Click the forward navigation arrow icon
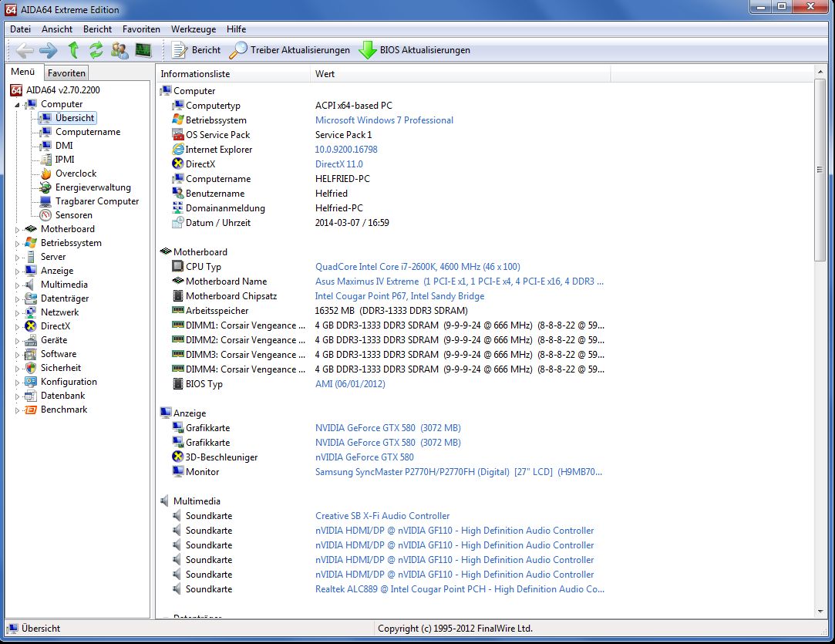This screenshot has width=835, height=644. tap(49, 50)
